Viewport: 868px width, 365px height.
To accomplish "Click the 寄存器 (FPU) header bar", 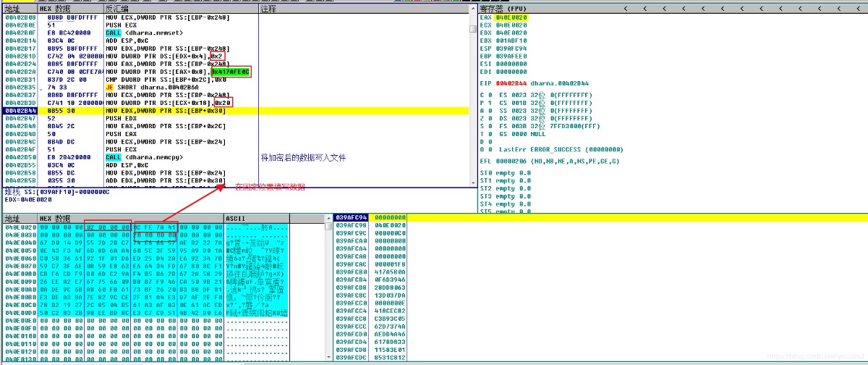I will (x=673, y=9).
